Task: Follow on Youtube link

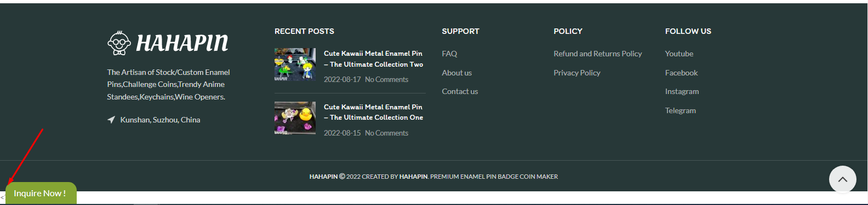Action: point(679,54)
